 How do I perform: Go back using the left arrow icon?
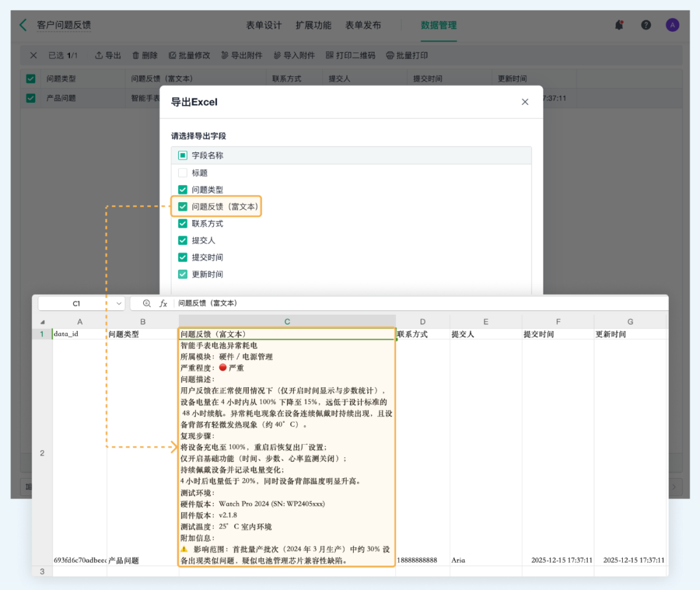[x=24, y=25]
